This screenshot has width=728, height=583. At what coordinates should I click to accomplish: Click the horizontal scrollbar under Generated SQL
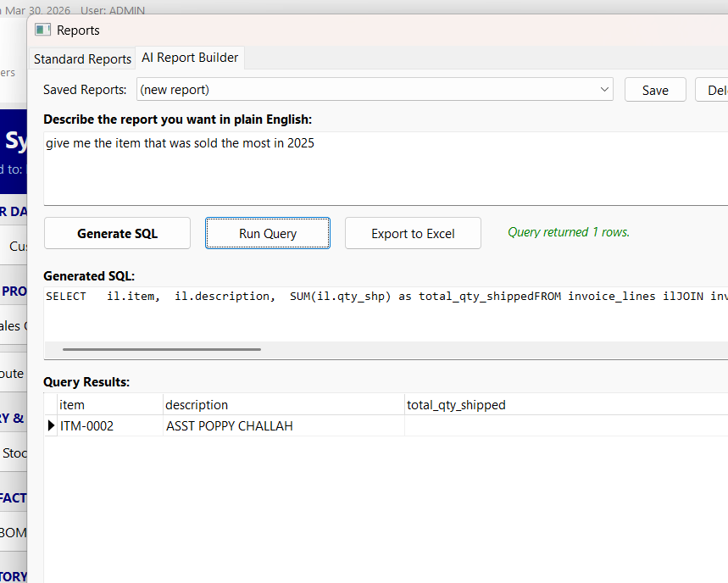click(161, 348)
